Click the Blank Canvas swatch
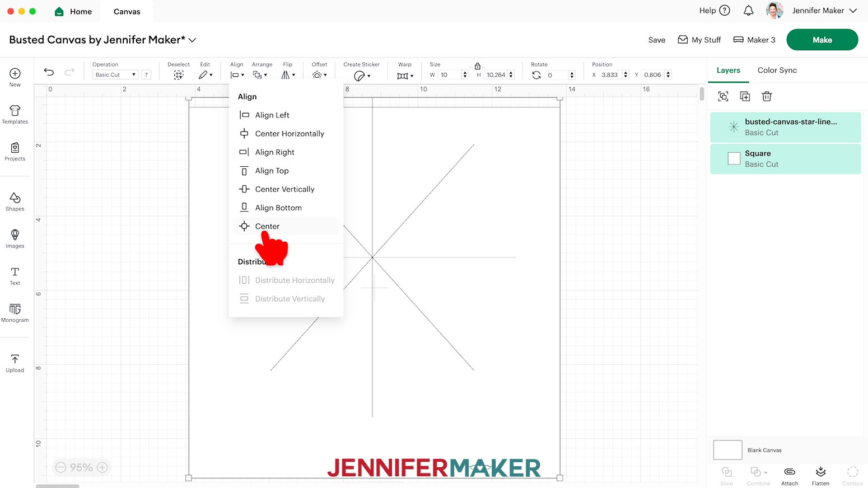Viewport: 868px width, 488px height. pos(727,450)
